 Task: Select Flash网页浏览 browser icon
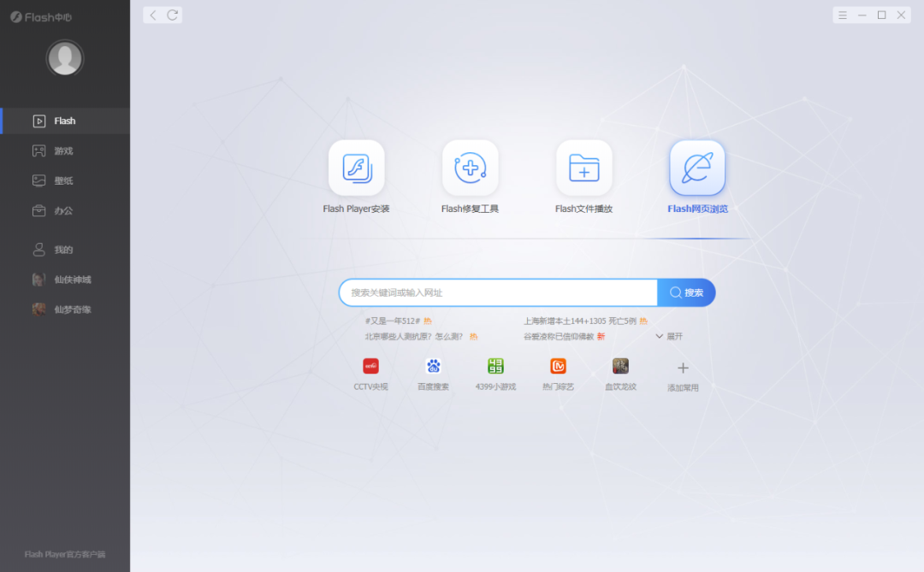(697, 168)
